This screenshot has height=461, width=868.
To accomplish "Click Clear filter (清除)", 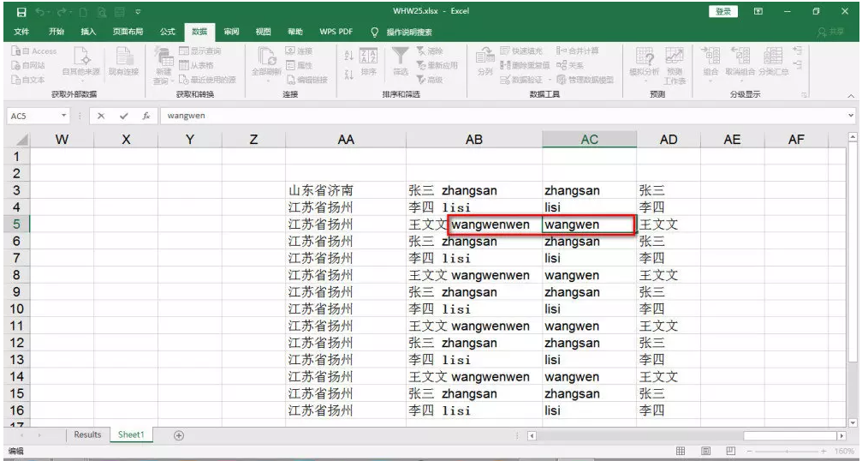I will (430, 51).
